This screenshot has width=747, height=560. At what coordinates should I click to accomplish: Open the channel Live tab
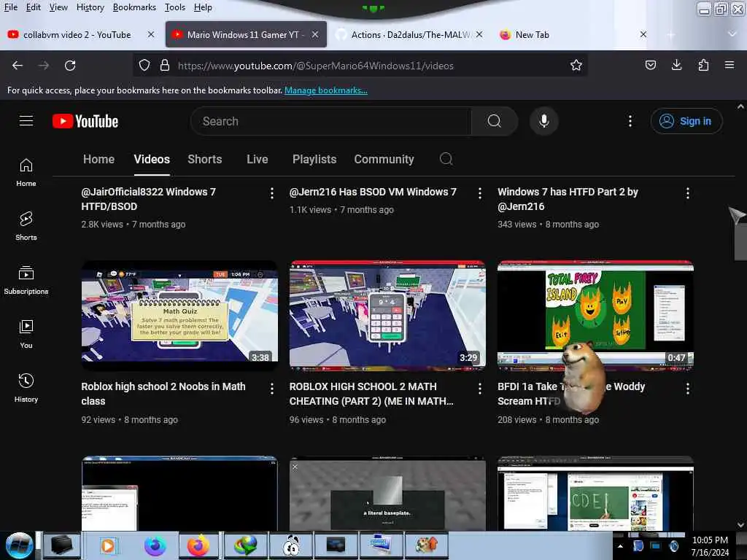coord(258,159)
